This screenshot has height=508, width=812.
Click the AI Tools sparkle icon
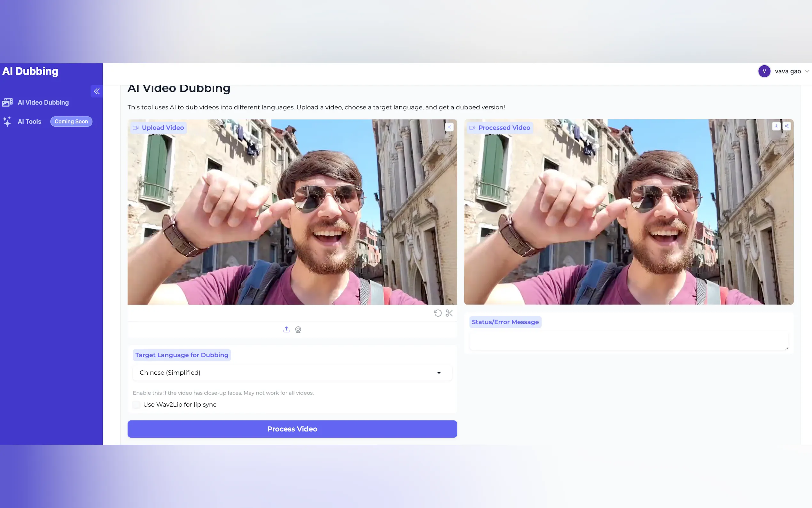[7, 122]
